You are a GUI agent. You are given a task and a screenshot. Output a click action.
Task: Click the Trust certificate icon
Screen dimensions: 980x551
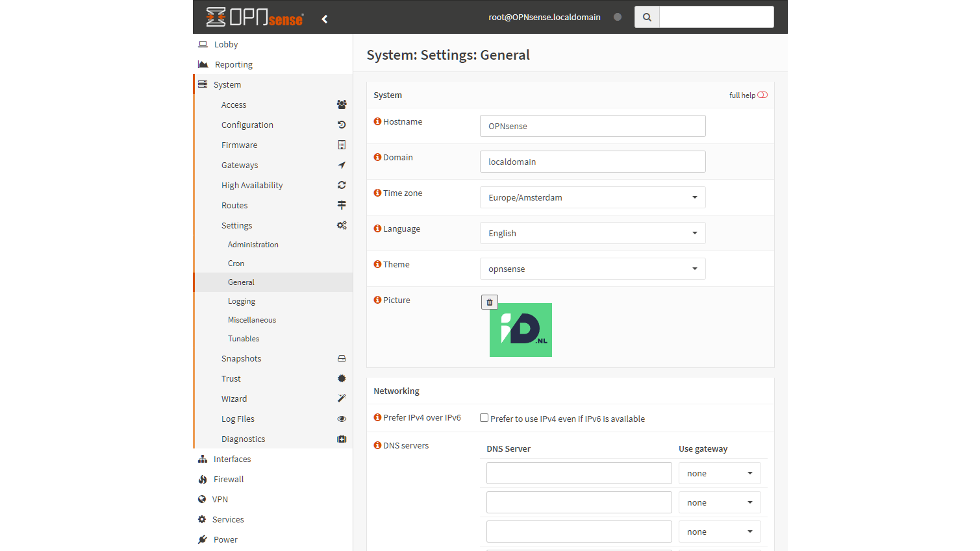(x=342, y=378)
